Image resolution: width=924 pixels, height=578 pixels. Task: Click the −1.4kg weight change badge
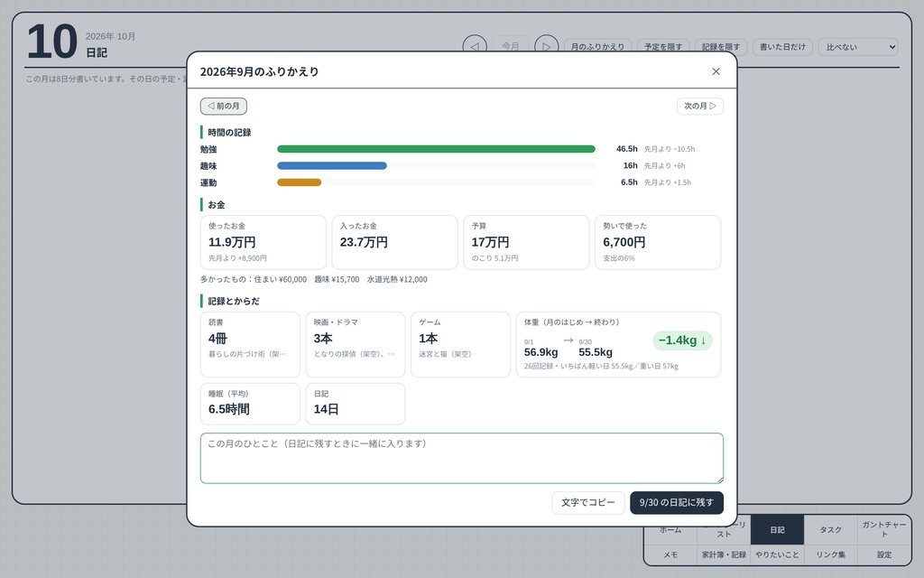(682, 340)
